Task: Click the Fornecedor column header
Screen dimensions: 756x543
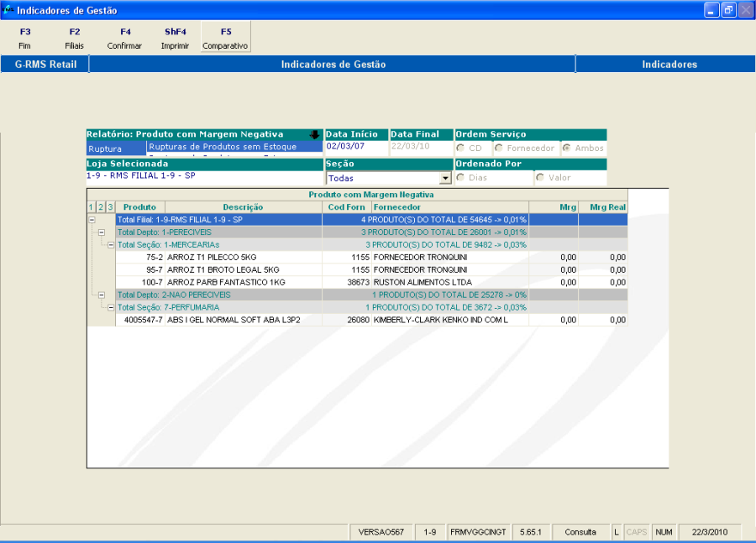Action: [450, 207]
